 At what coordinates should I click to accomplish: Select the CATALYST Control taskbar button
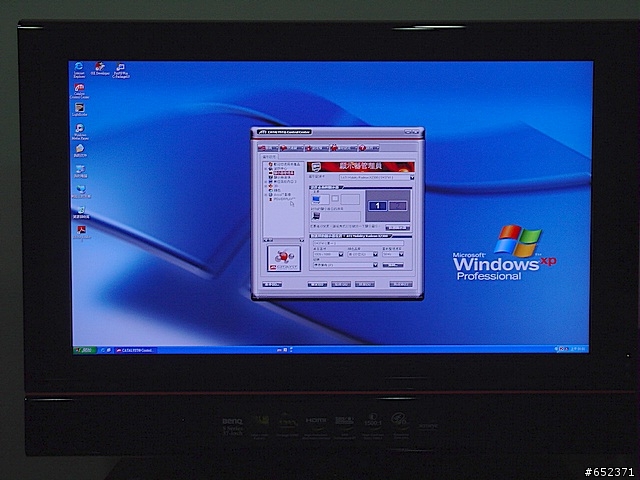[135, 350]
